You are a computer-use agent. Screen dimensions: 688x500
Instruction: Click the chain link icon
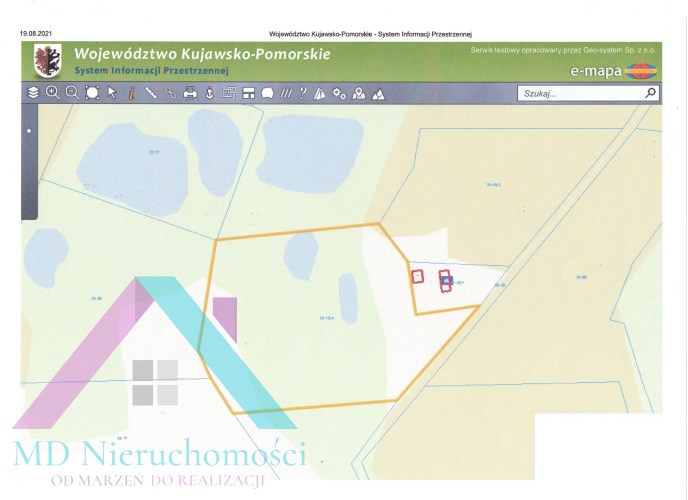click(x=170, y=93)
